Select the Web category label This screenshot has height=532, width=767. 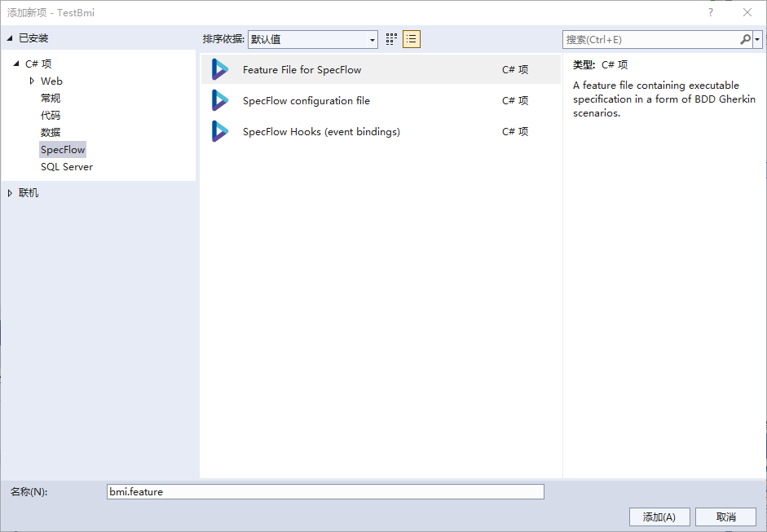(51, 81)
